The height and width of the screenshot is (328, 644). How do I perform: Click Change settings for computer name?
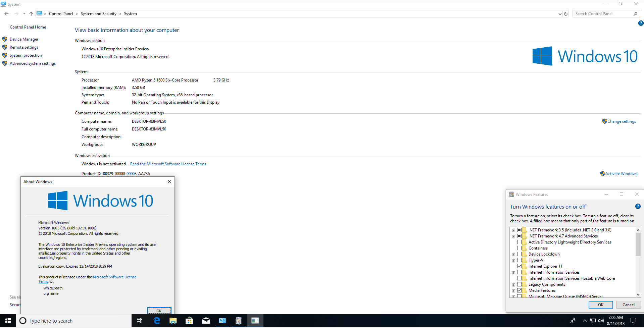coord(622,121)
